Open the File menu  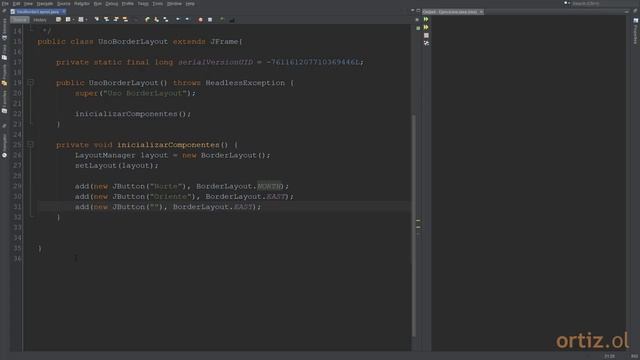tap(5, 4)
